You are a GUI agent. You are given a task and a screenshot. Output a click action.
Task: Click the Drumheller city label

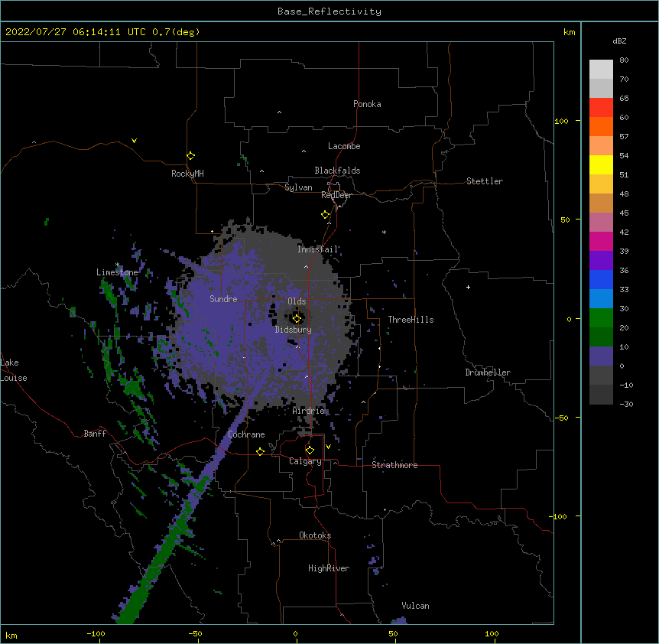(488, 372)
